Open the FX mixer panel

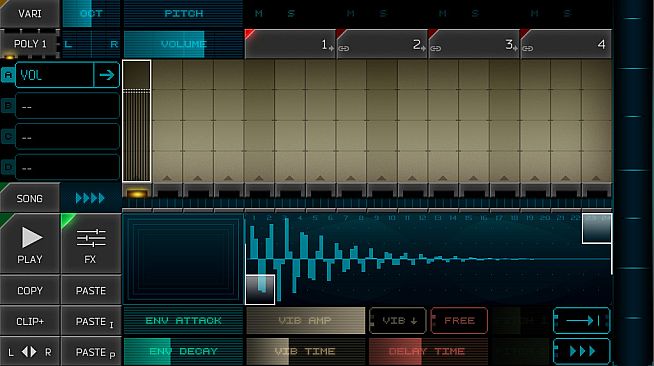(91, 244)
